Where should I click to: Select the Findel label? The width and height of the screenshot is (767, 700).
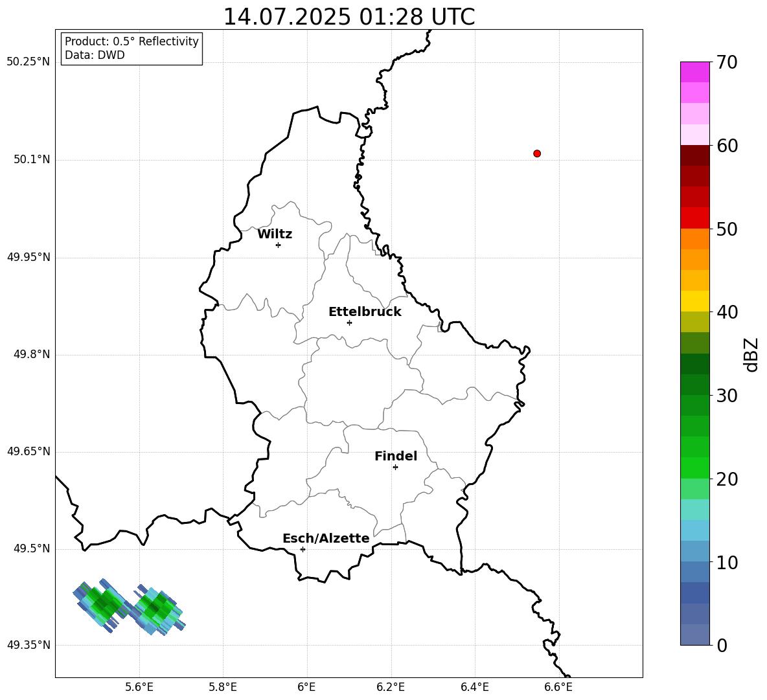tap(396, 456)
